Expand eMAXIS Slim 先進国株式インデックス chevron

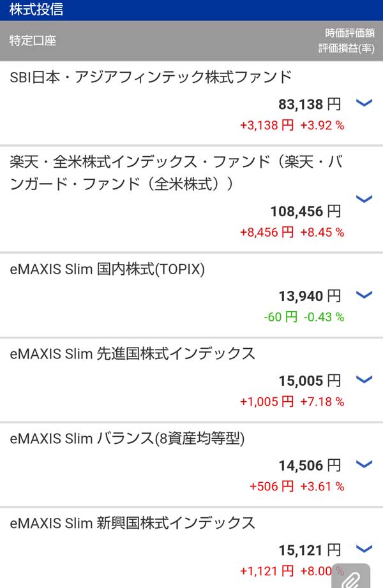(363, 379)
